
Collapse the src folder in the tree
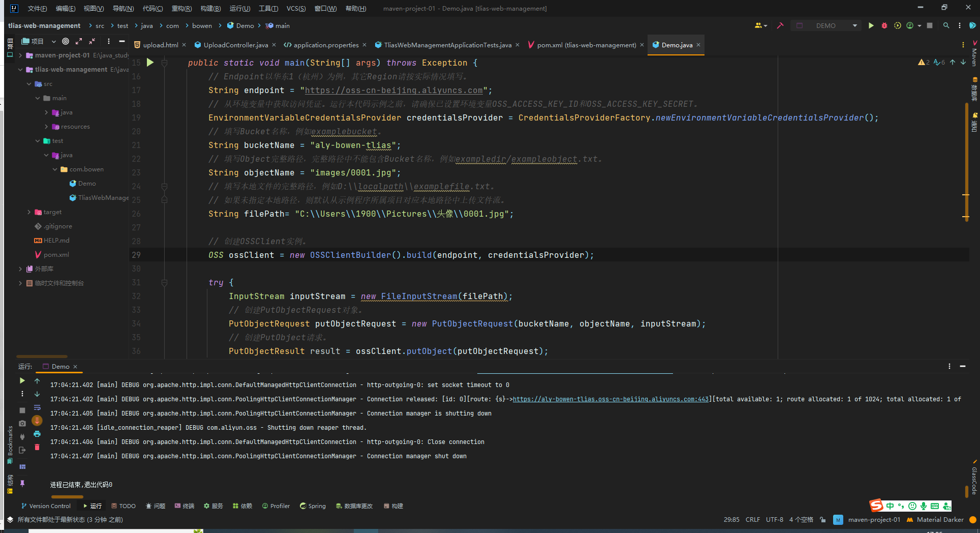(29, 84)
